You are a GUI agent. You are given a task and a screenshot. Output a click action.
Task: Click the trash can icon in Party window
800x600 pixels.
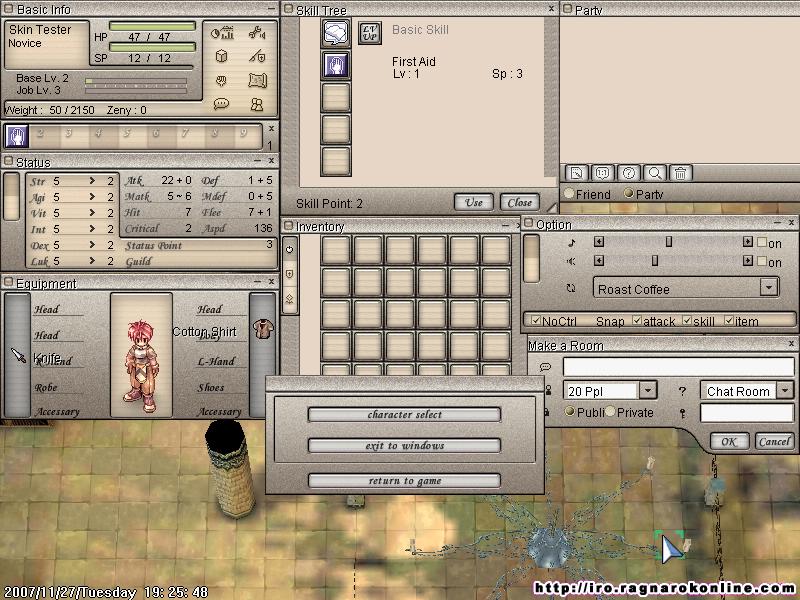(681, 173)
